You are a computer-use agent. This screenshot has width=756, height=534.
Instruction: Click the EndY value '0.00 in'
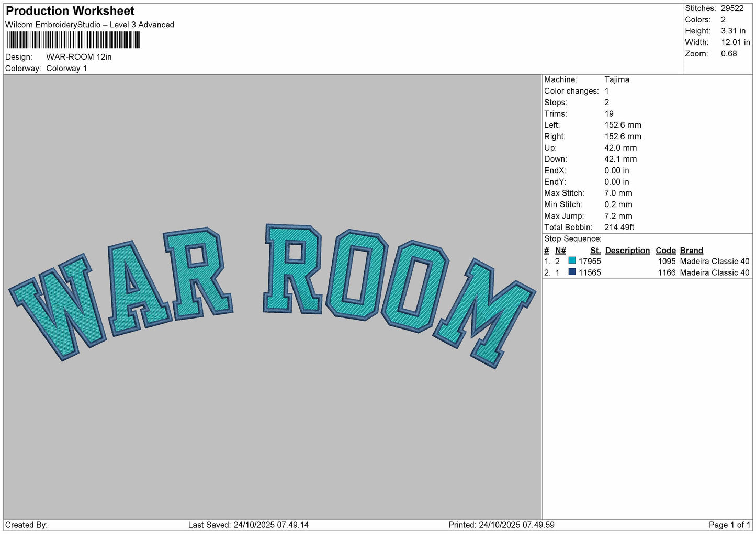[x=617, y=182]
